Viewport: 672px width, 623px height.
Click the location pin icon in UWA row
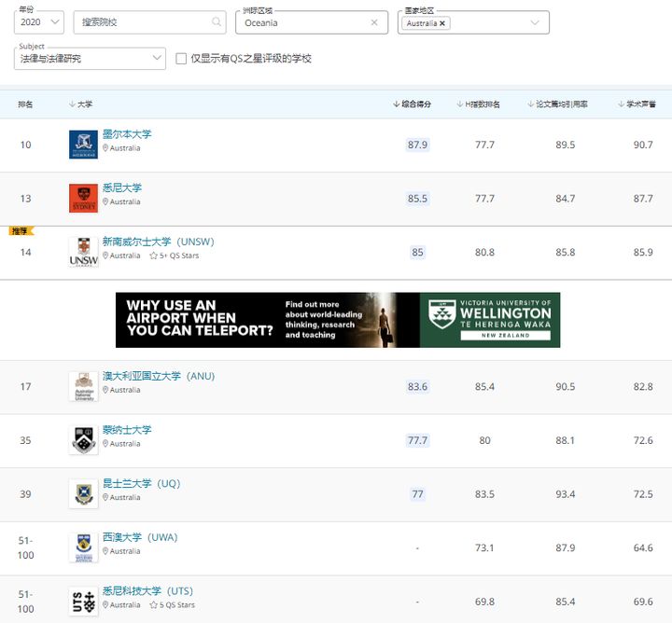click(x=105, y=550)
